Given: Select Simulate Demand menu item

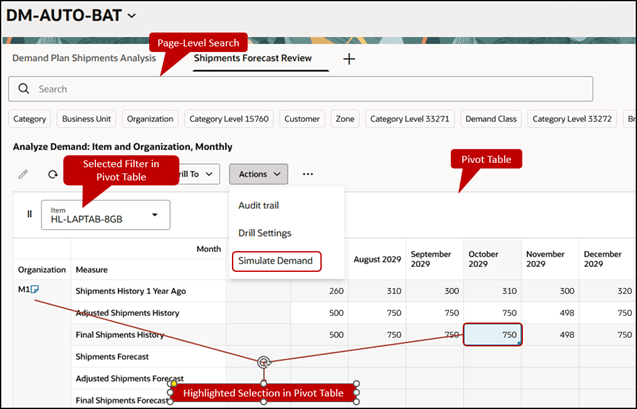Looking at the screenshot, I should pos(275,261).
